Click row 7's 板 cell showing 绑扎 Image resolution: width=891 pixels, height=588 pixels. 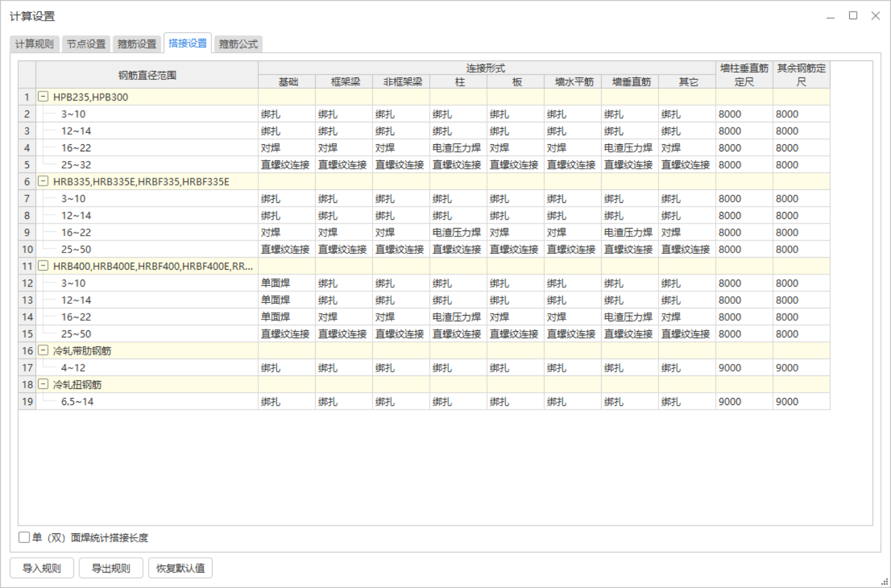[x=515, y=198]
